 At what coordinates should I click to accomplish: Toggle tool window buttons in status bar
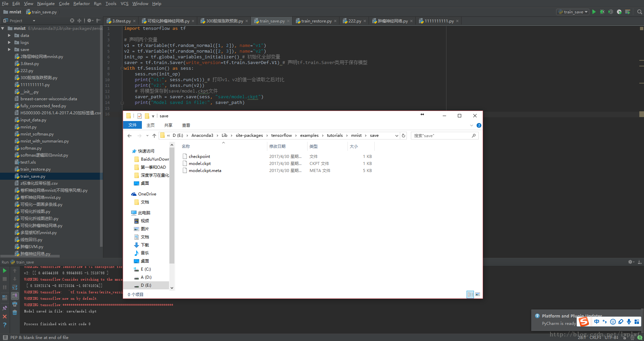pyautogui.click(x=5, y=338)
